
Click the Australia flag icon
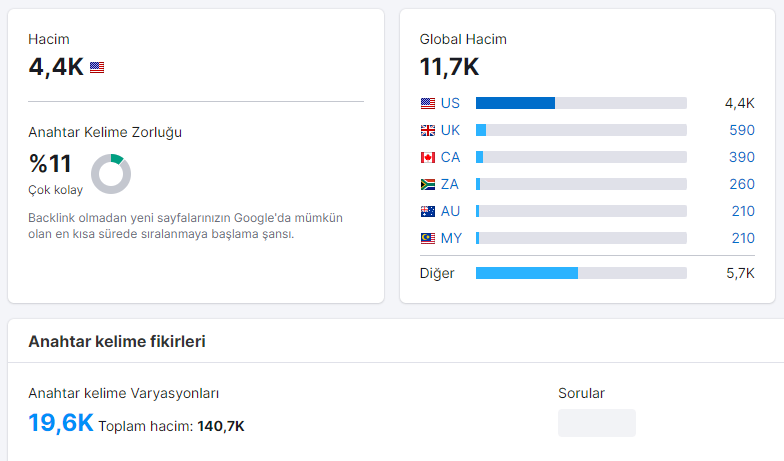click(428, 212)
